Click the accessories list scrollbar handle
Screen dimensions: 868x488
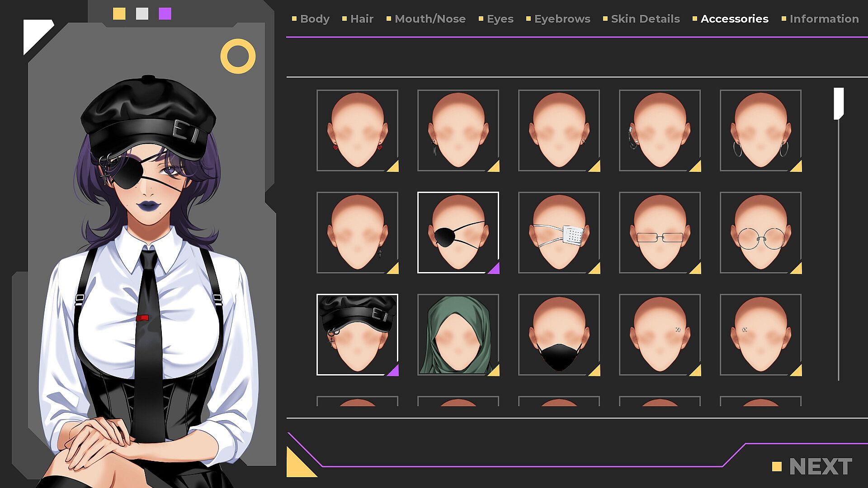point(839,103)
